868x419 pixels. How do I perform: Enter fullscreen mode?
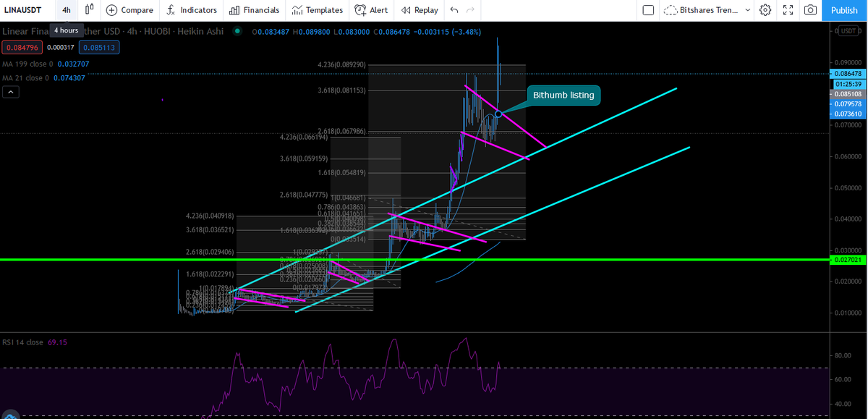pos(788,10)
